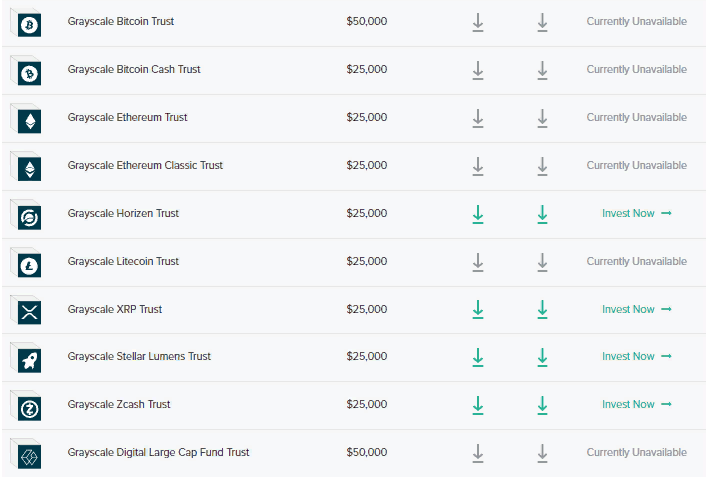Click the Digital Large Cap Fund logo

coord(29,456)
